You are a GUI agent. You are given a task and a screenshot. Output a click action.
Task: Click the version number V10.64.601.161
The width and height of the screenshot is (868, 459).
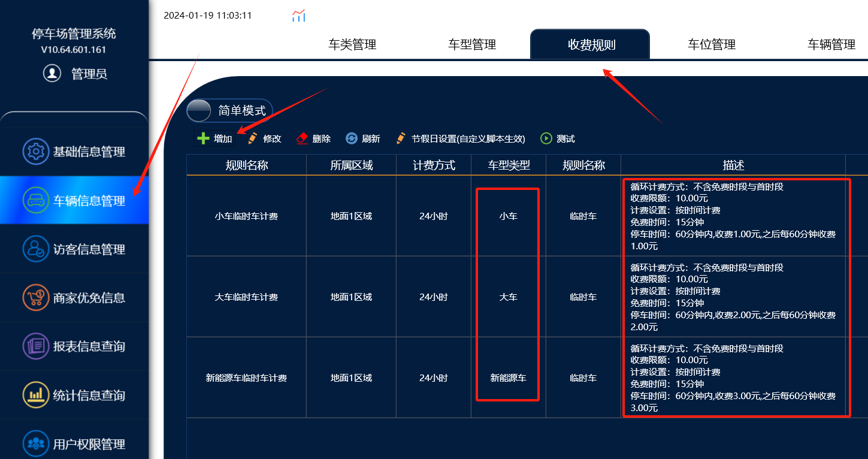[74, 50]
